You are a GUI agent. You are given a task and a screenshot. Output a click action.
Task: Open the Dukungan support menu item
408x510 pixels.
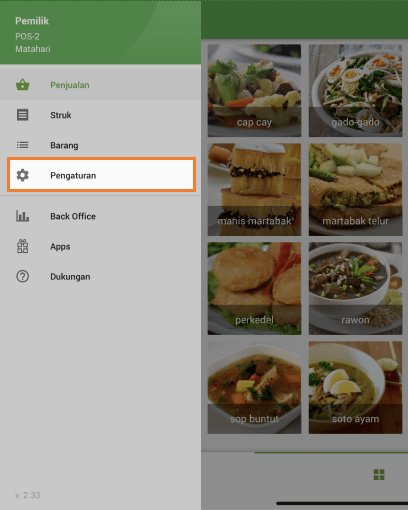[x=100, y=276]
